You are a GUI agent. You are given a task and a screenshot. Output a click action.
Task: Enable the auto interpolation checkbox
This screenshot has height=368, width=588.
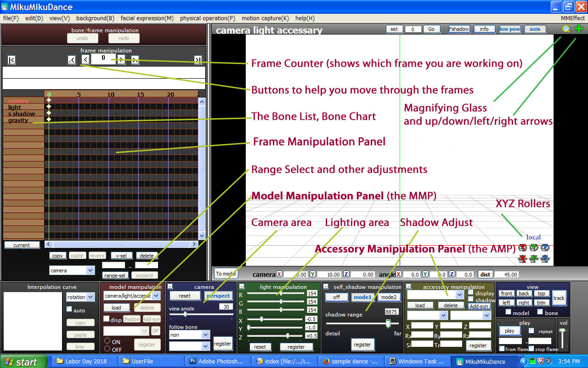pyautogui.click(x=69, y=310)
